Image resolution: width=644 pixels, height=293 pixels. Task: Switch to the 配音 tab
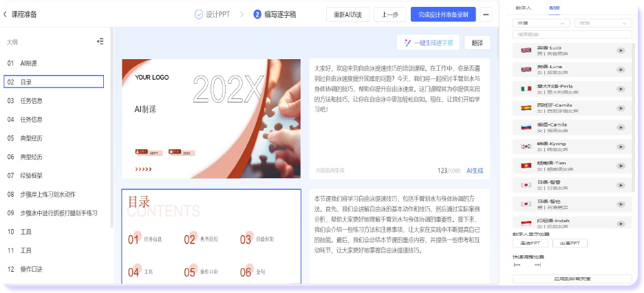(554, 7)
